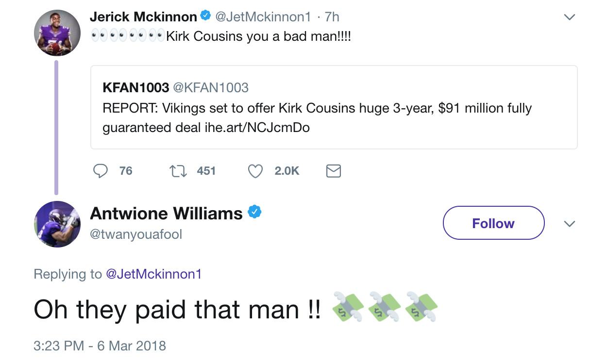Image resolution: width=607 pixels, height=364 pixels.
Task: Click Jerick Mckinnon's verified badge
Action: tap(205, 16)
